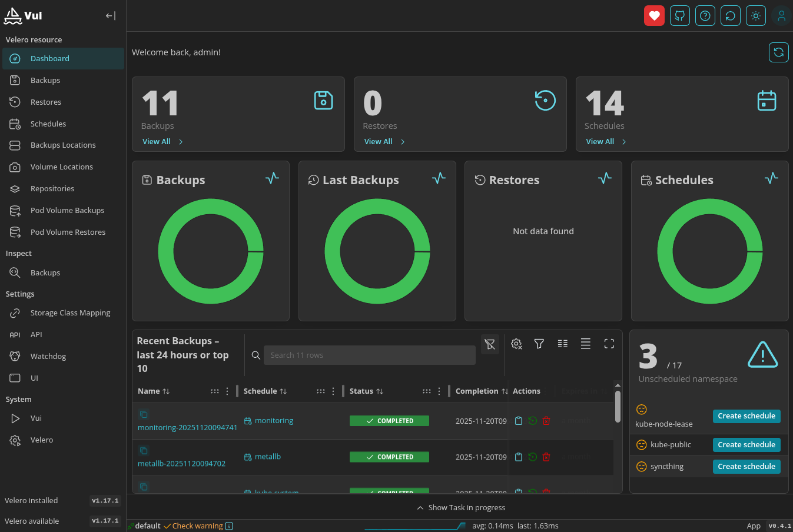Click the red heart sponsor icon

point(654,16)
